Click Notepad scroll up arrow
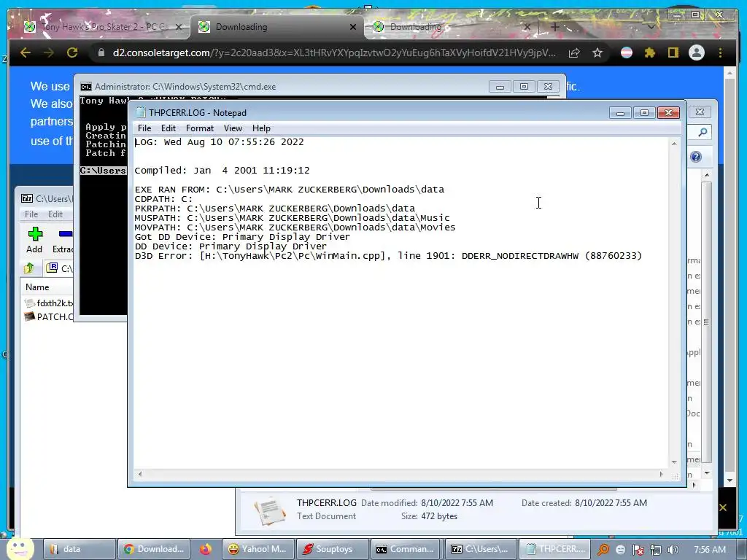Viewport: 747px width, 560px height. tap(674, 144)
